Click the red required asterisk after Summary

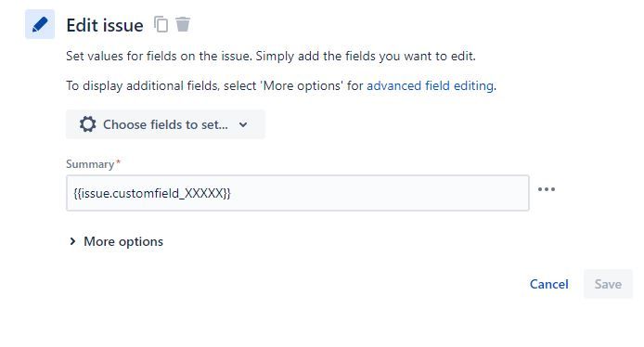(x=118, y=161)
